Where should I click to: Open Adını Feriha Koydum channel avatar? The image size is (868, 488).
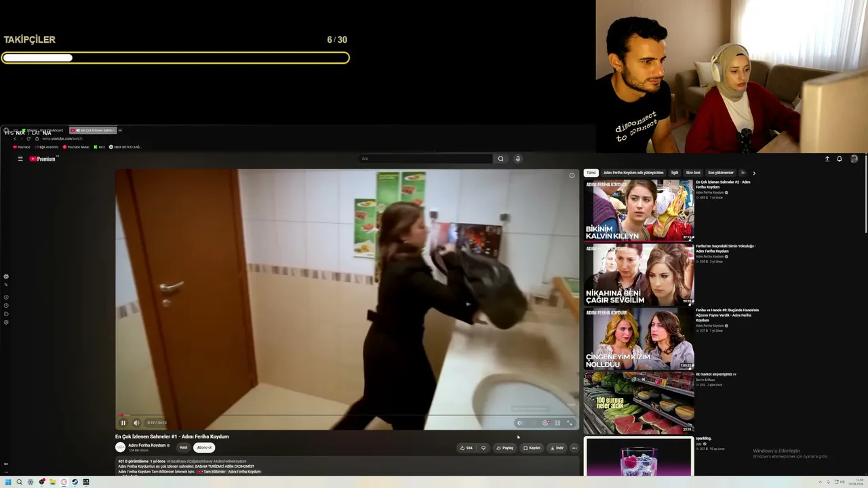pyautogui.click(x=120, y=447)
